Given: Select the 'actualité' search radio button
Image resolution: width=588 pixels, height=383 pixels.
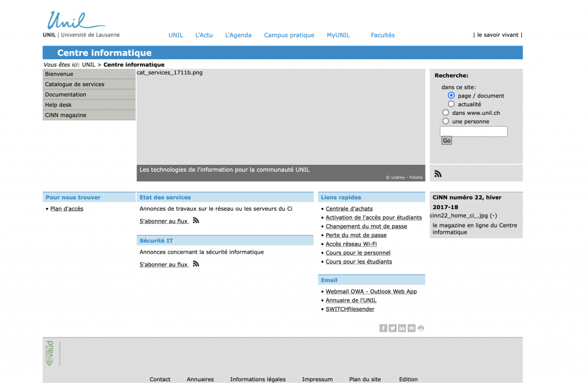Looking at the screenshot, I should (451, 104).
